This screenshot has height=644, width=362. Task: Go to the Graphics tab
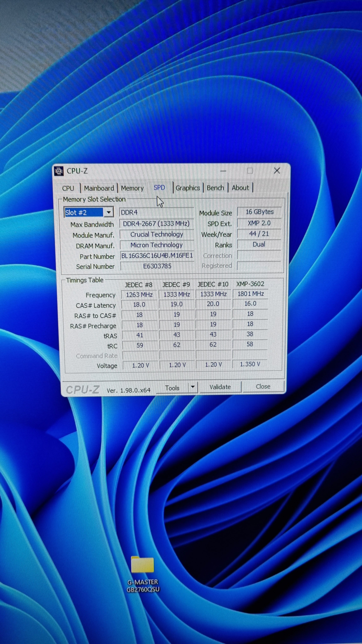(x=188, y=188)
